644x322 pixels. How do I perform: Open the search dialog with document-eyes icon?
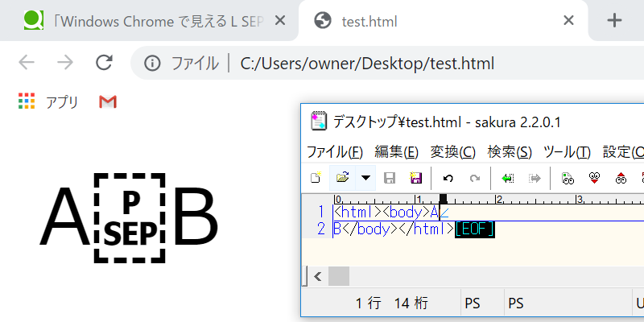(568, 178)
